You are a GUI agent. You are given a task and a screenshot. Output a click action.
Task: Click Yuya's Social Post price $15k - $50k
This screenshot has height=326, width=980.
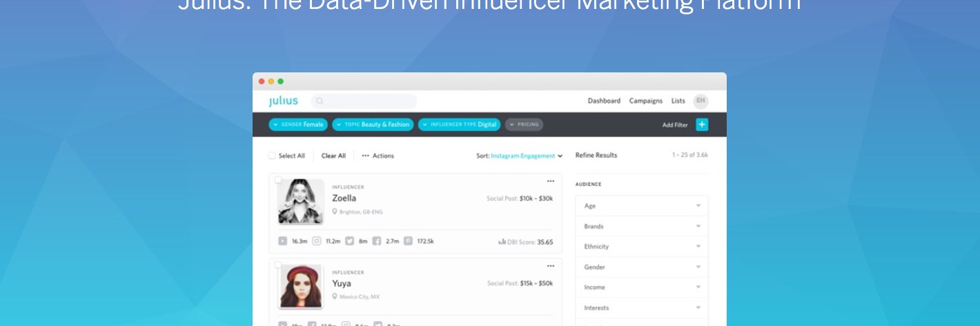(536, 283)
